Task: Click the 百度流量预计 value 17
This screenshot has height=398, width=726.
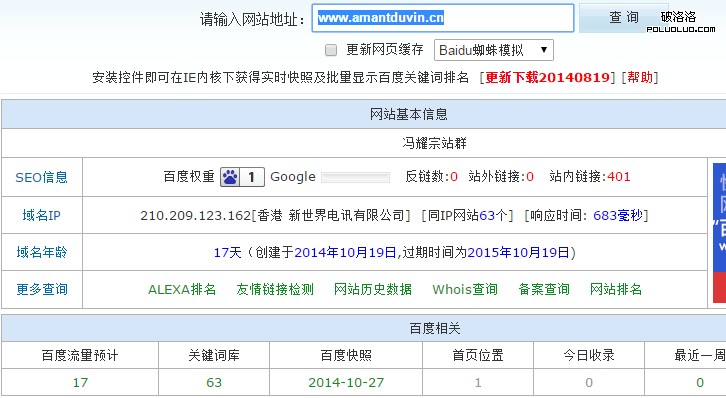Action: click(x=80, y=383)
